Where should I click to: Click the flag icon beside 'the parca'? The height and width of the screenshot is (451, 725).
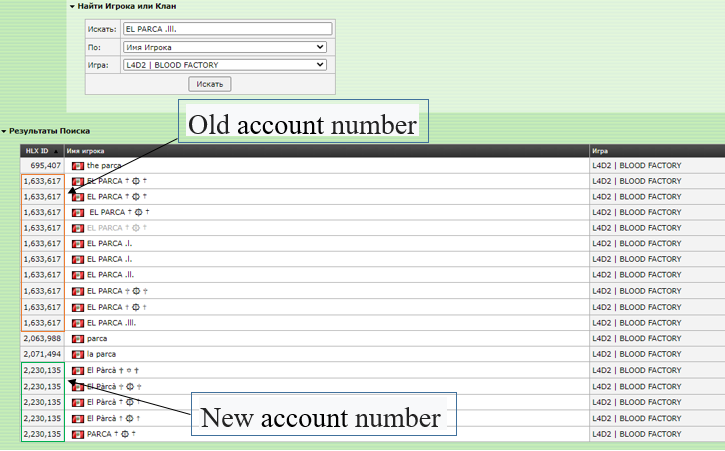tap(78, 165)
